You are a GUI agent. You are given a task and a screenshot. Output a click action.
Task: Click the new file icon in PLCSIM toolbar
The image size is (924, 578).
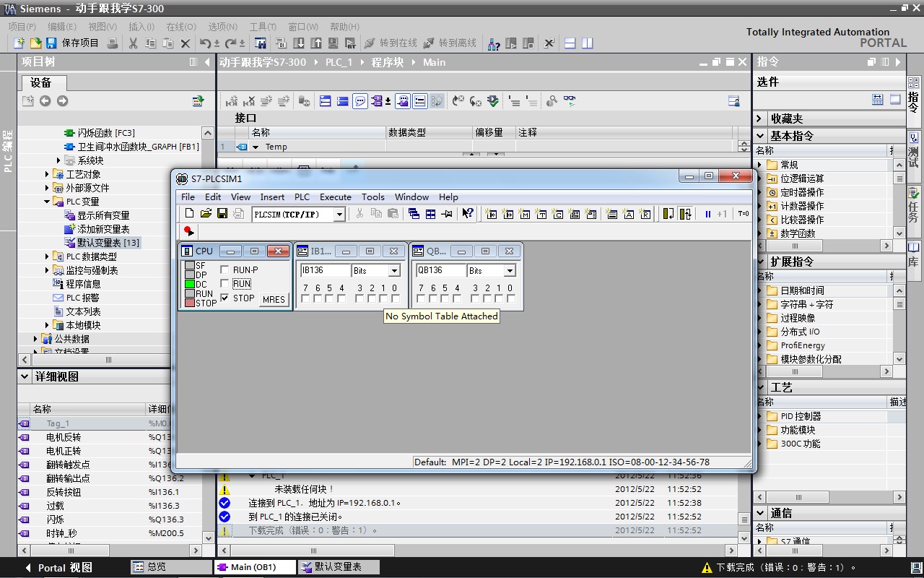coord(189,214)
